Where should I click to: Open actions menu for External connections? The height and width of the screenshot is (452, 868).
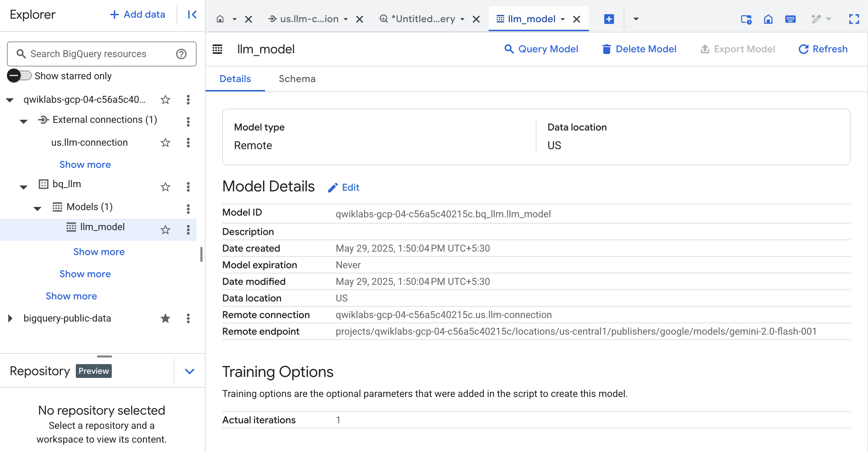[188, 121]
